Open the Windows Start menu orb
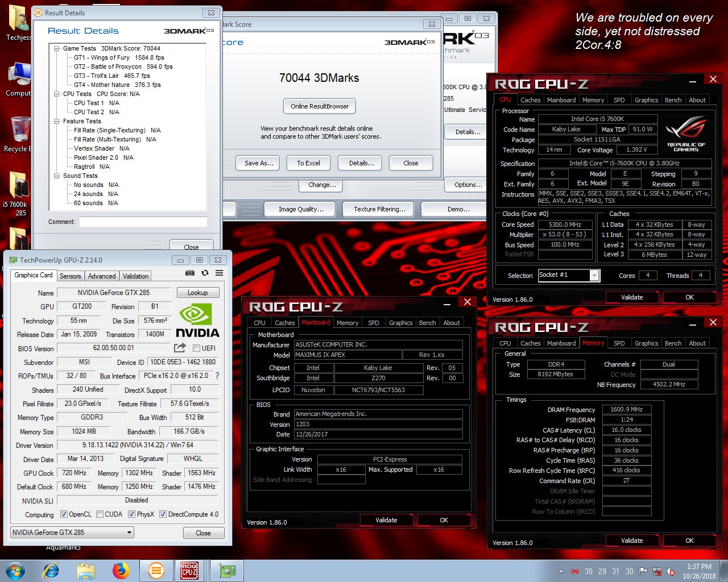The height and width of the screenshot is (582, 728). pyautogui.click(x=15, y=571)
